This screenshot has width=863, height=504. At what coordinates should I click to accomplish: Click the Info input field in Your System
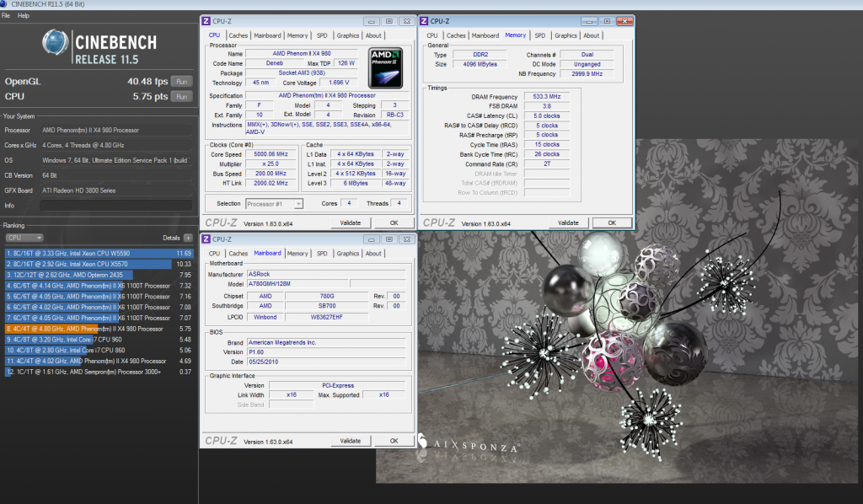pyautogui.click(x=115, y=205)
